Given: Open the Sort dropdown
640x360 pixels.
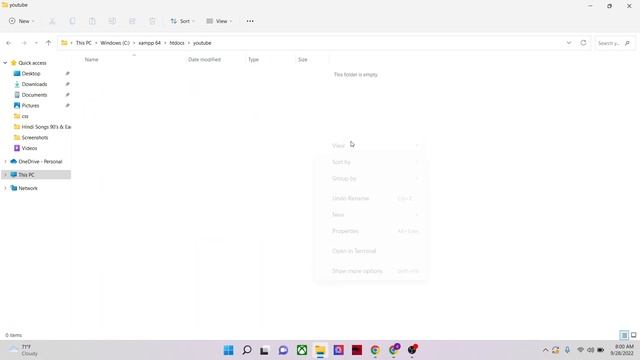Looking at the screenshot, I should tap(182, 21).
